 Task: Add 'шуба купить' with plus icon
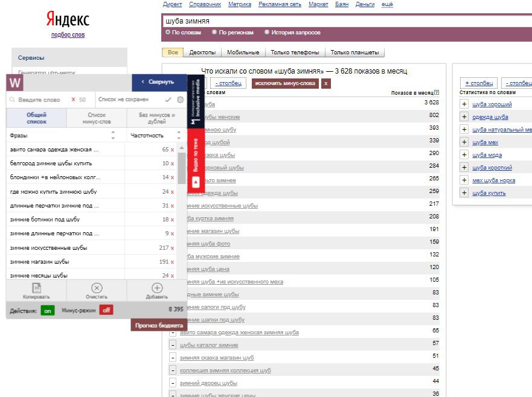coord(464,193)
